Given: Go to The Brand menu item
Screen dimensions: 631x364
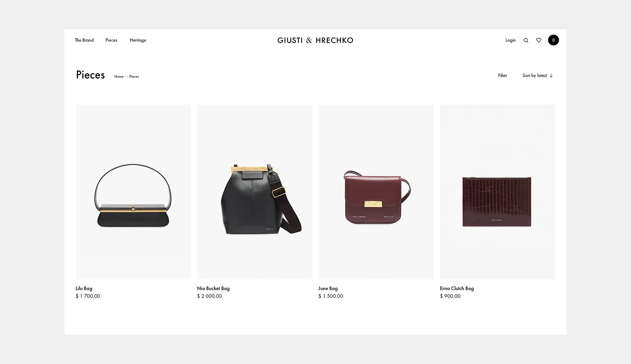Looking at the screenshot, I should tap(84, 40).
